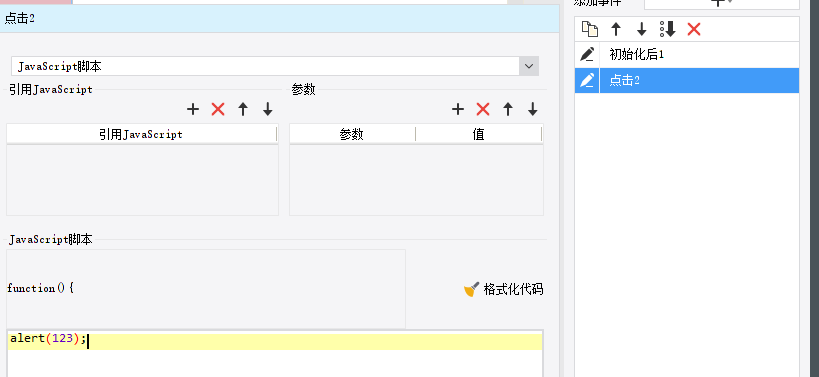Copy the selected event in event list
The width and height of the screenshot is (819, 377).
pyautogui.click(x=590, y=29)
